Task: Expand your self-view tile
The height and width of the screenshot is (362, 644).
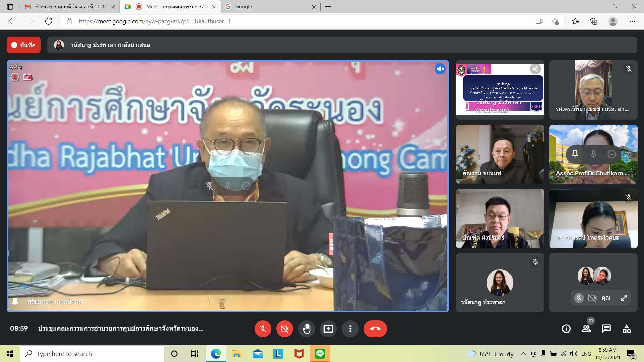Action: pos(624,298)
